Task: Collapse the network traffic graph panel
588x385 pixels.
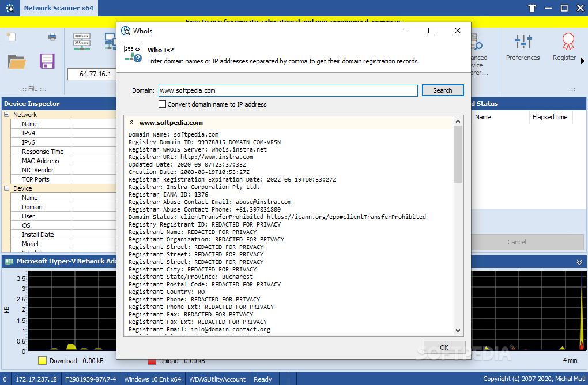Action: (579, 262)
